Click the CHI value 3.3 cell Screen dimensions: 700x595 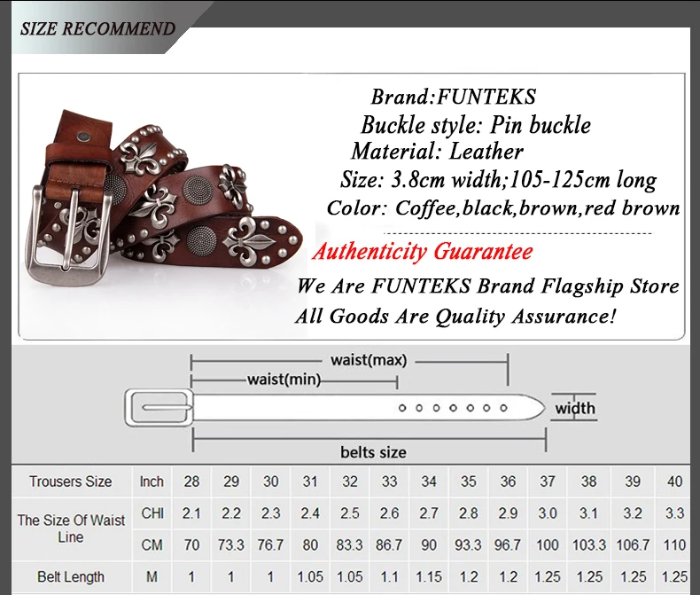(674, 513)
